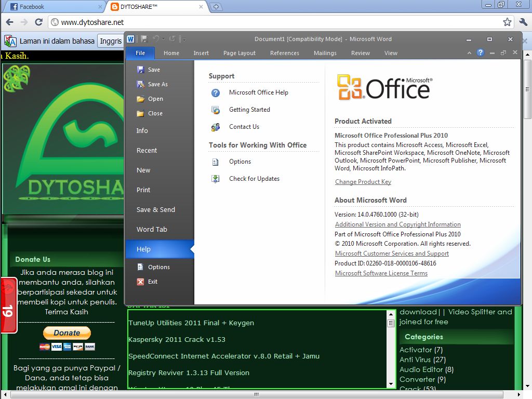Click the red Exit icon in Word's File menu

[x=140, y=282]
